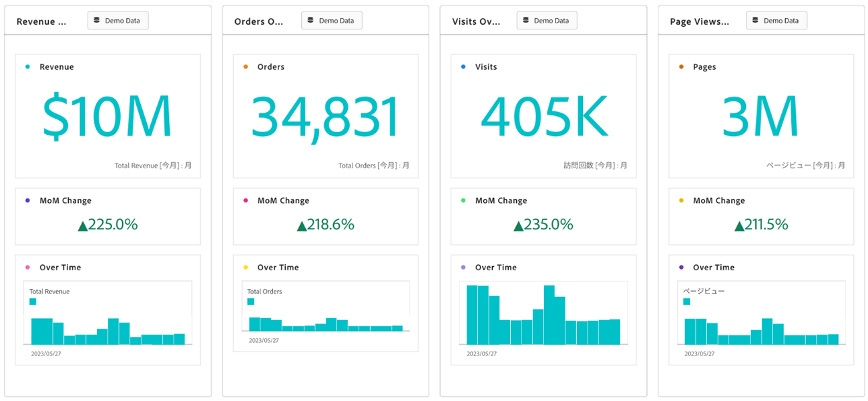Click the green dot beside MoM Change in the Visits panel
The width and height of the screenshot is (868, 401).
[463, 200]
